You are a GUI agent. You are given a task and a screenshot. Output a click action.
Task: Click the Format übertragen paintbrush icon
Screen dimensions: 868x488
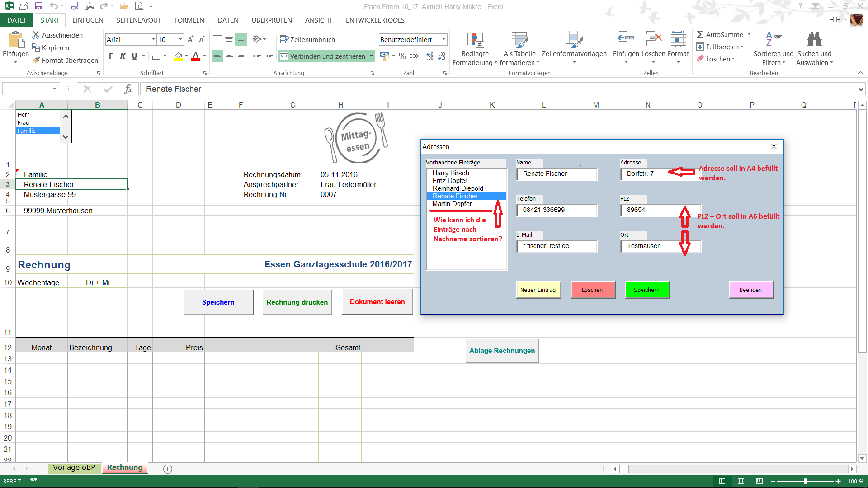coord(37,61)
